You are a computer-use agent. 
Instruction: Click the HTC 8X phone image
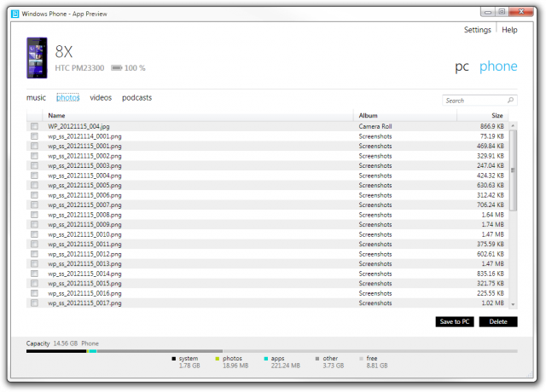pyautogui.click(x=37, y=58)
